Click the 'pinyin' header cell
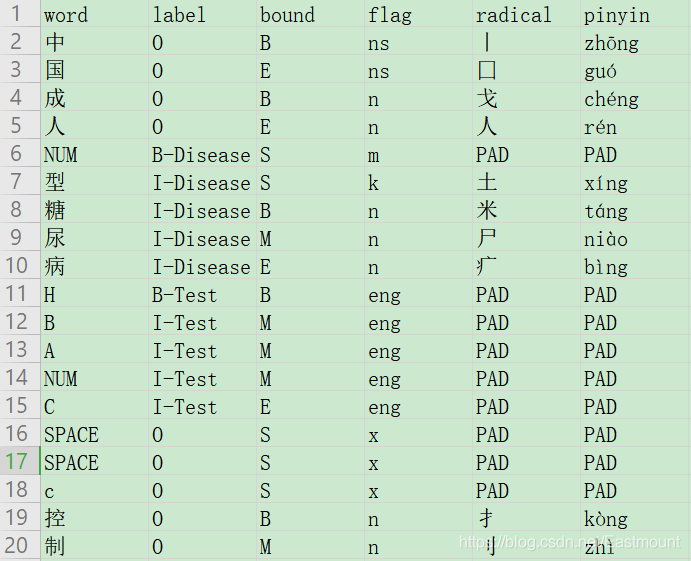 (x=616, y=15)
